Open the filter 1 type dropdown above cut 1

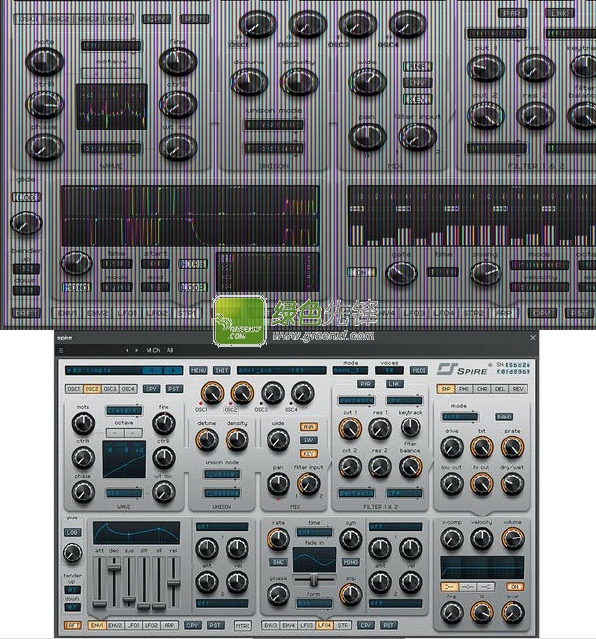[x=356, y=400]
